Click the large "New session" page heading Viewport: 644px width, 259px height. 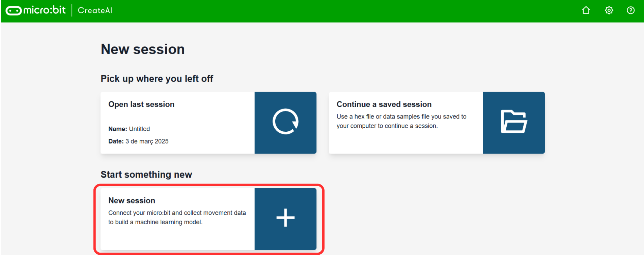click(x=143, y=50)
